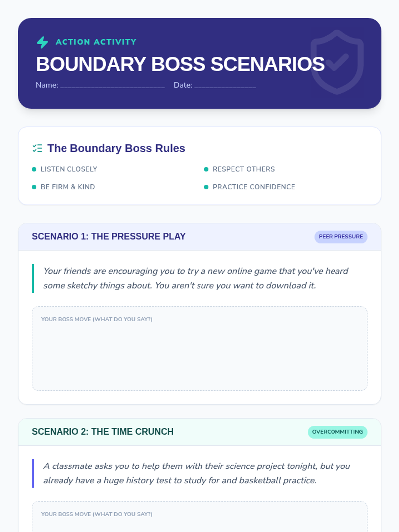399x532 pixels.
Task: Click The Boundary Boss Rules heading text
Action: tap(116, 148)
